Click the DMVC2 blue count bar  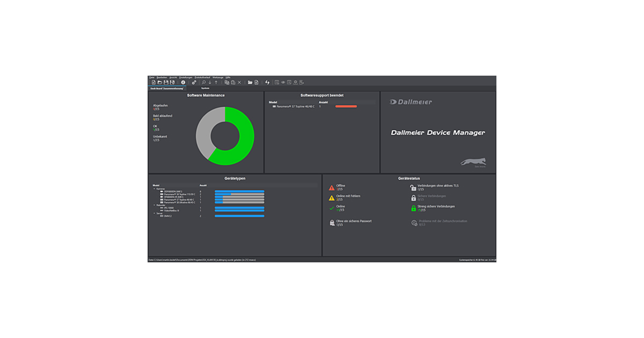tap(239, 216)
